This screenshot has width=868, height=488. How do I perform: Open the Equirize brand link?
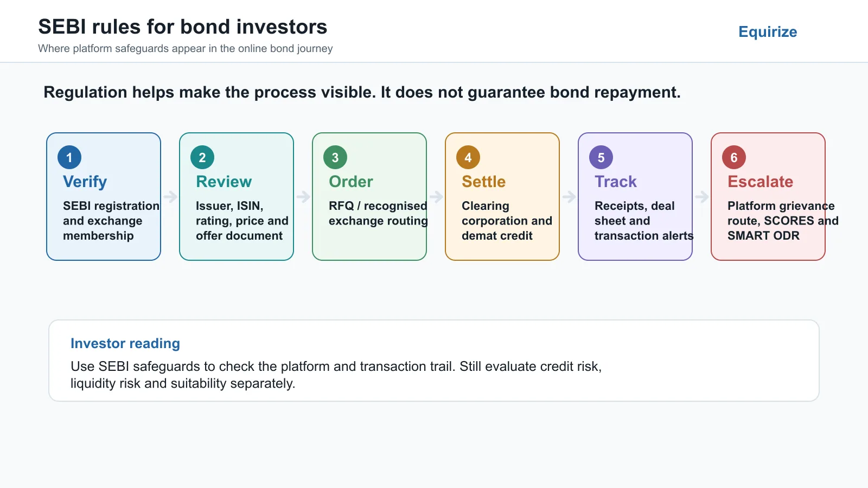click(x=768, y=32)
